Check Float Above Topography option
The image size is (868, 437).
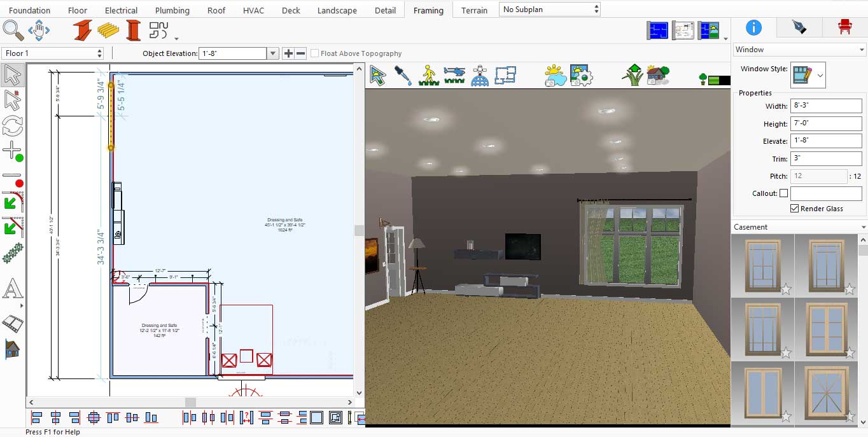[x=314, y=53]
